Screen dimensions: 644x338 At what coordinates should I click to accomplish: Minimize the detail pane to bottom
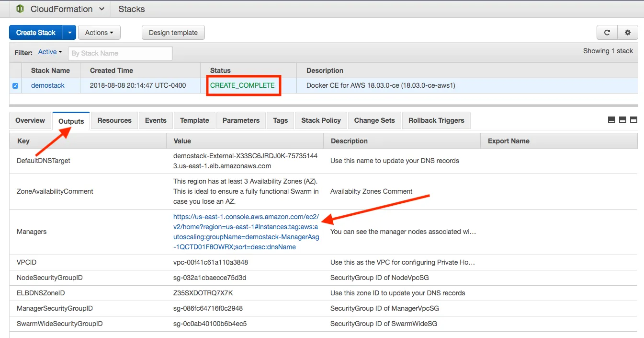[x=611, y=120]
